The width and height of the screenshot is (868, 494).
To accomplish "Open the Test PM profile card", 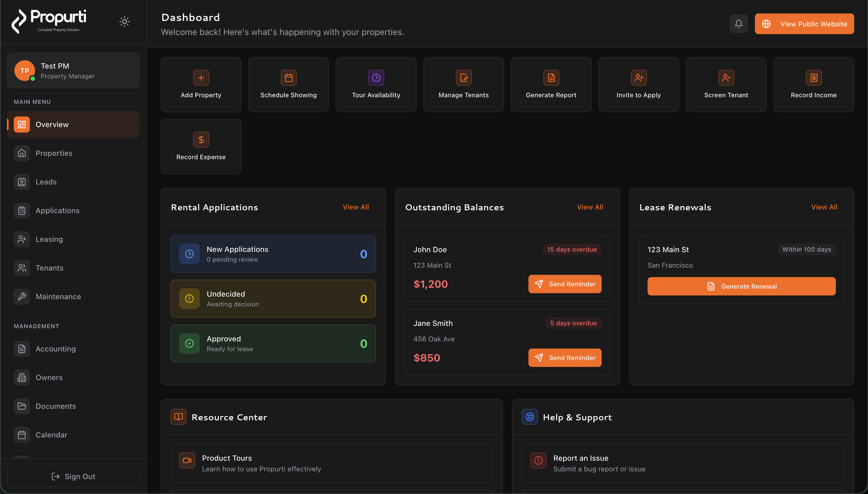I will (73, 71).
